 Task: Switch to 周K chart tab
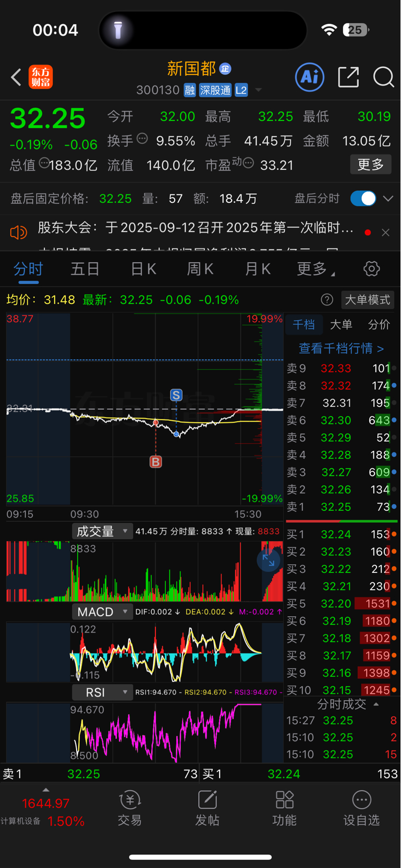200,269
